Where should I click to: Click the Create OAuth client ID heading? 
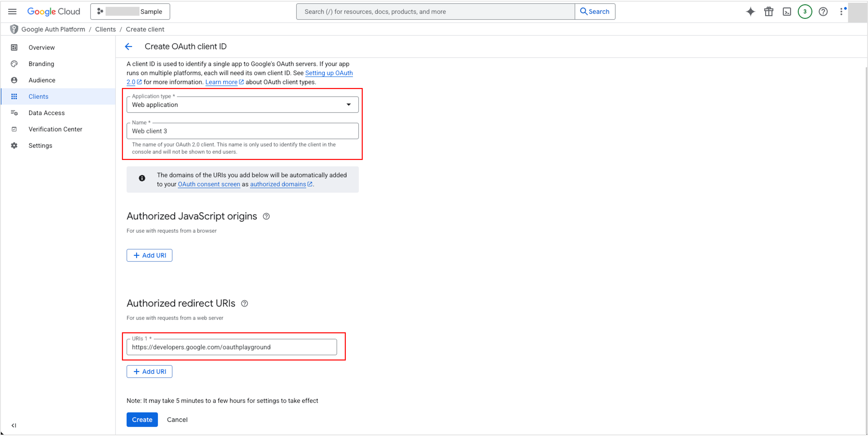185,46
